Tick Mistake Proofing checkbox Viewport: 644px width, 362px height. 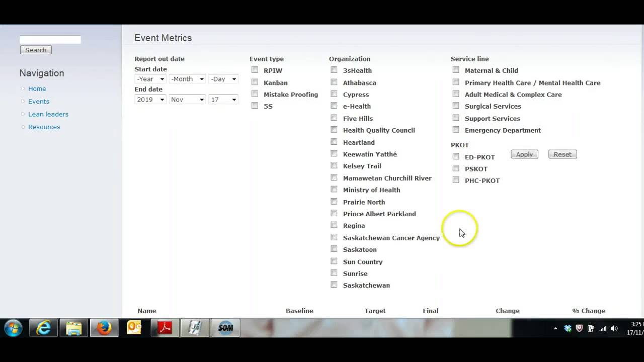coord(255,94)
